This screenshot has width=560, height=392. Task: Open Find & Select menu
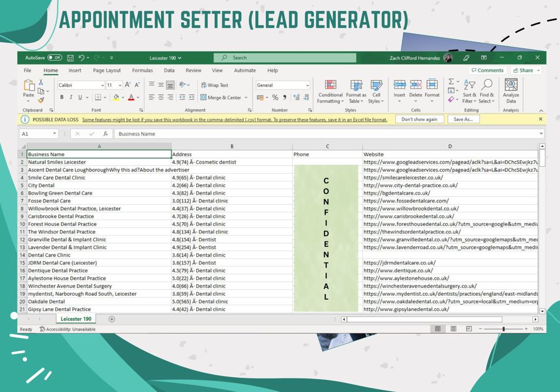[487, 92]
